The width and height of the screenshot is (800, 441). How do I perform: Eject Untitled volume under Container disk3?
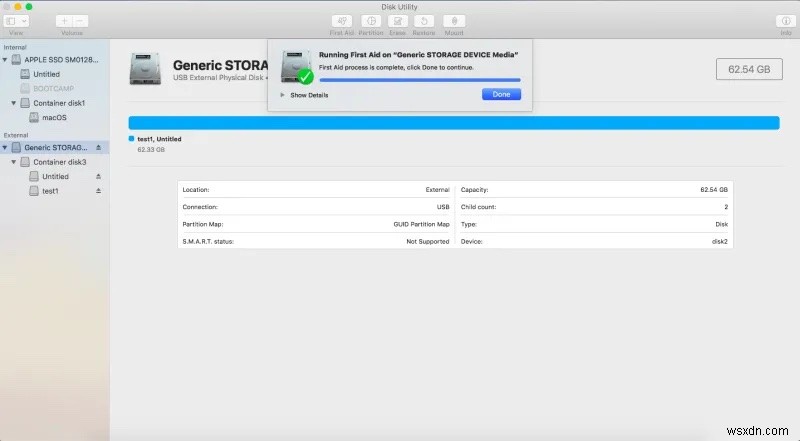pos(98,176)
